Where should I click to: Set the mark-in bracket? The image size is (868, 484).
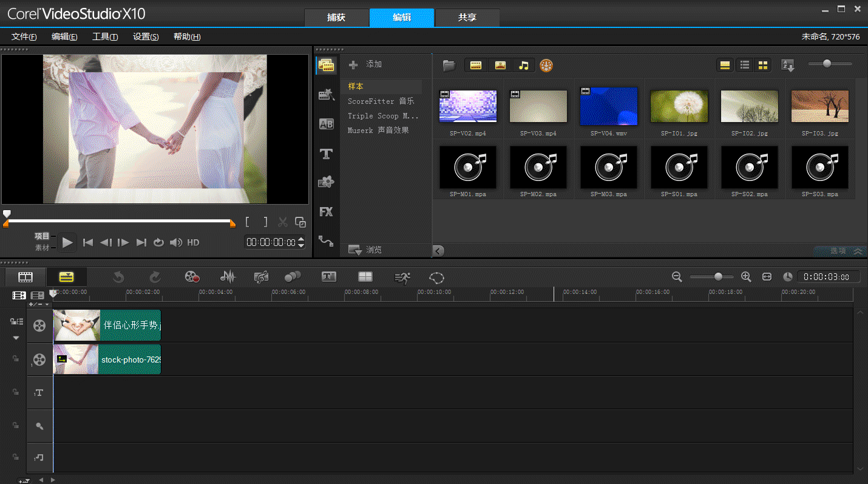pyautogui.click(x=248, y=222)
